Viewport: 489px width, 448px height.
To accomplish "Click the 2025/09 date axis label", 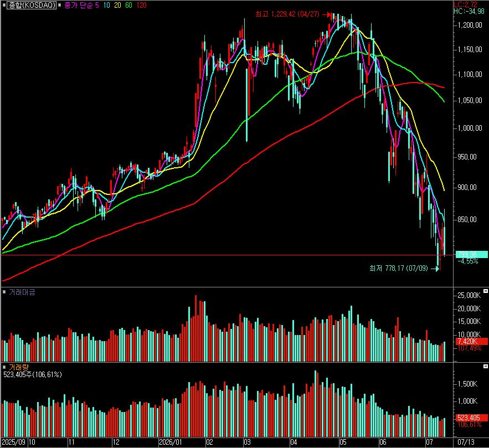I will [x=14, y=442].
